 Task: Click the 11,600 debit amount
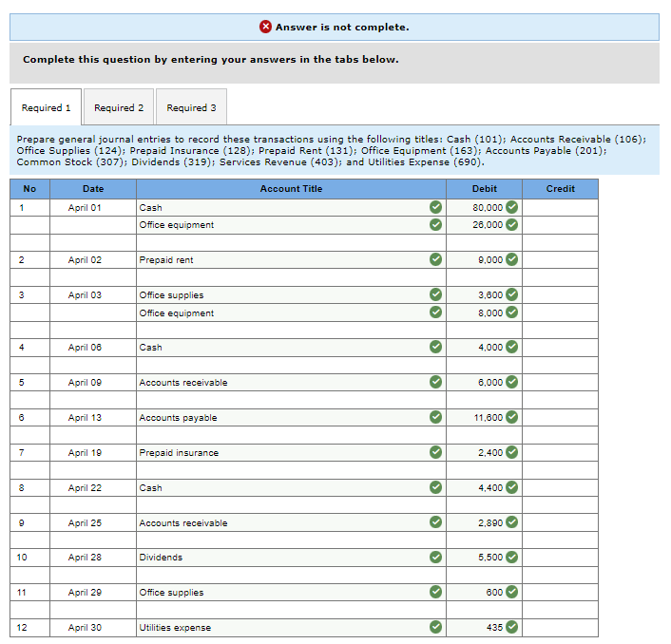pyautogui.click(x=489, y=417)
